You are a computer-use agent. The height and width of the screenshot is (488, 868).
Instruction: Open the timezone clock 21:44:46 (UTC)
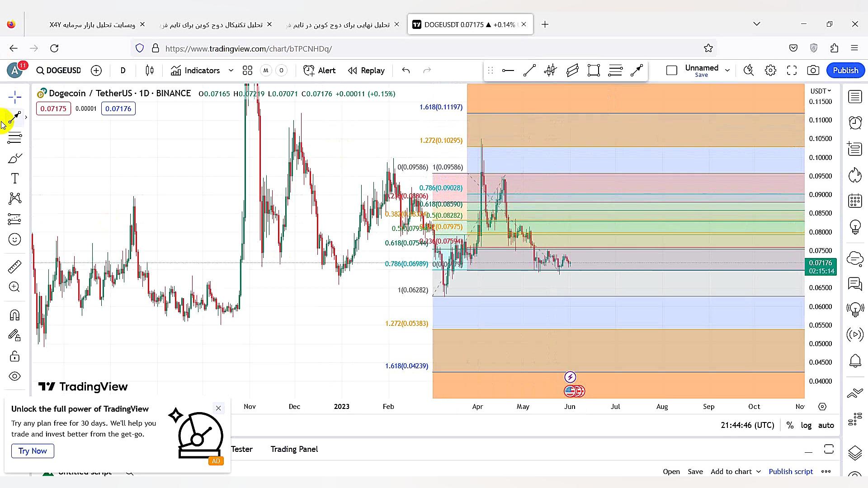[747, 425]
